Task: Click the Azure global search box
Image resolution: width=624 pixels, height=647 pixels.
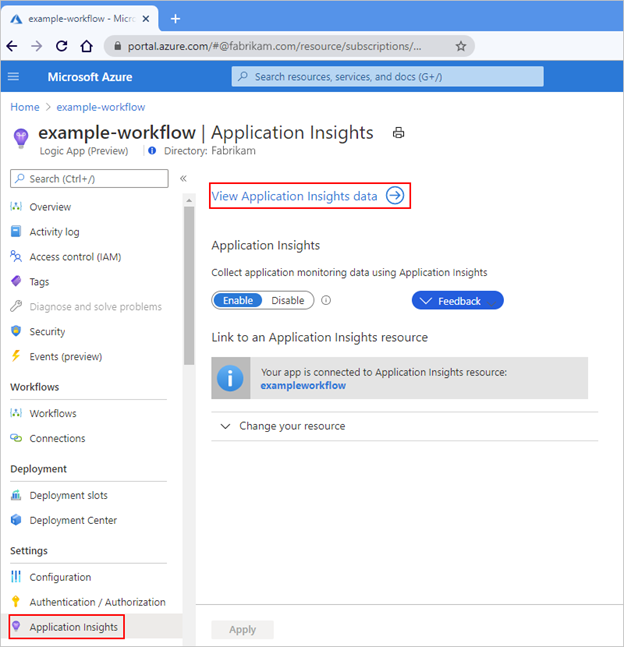Action: click(387, 76)
